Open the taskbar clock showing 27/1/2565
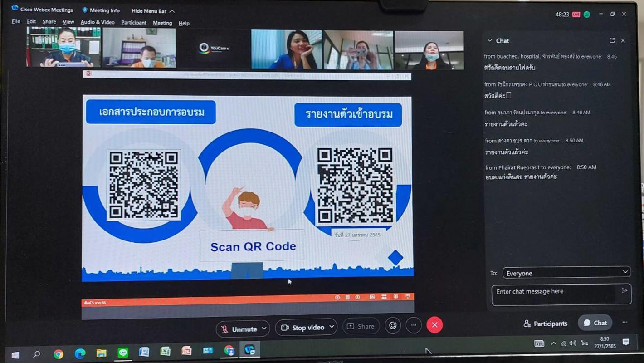The height and width of the screenshot is (363, 644). [605, 343]
